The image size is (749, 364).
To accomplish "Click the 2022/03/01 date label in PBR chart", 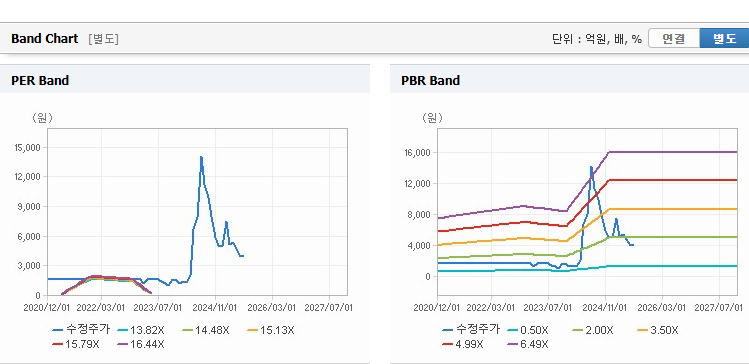I will (x=491, y=307).
